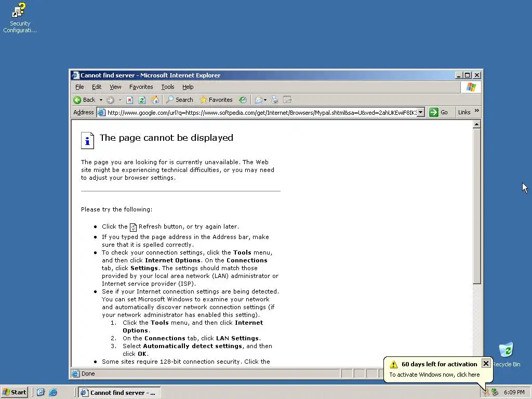Expand the Mail dropdown arrow
The width and height of the screenshot is (532, 399).
pos(265,100)
